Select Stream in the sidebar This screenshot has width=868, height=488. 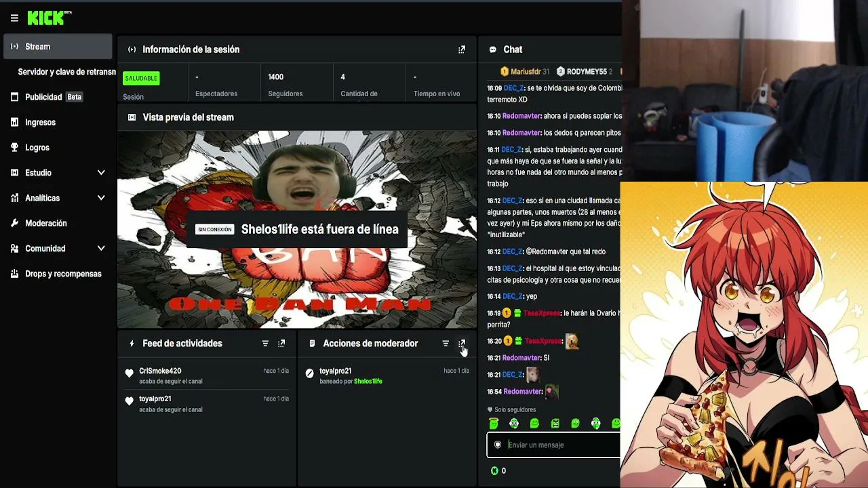[58, 47]
